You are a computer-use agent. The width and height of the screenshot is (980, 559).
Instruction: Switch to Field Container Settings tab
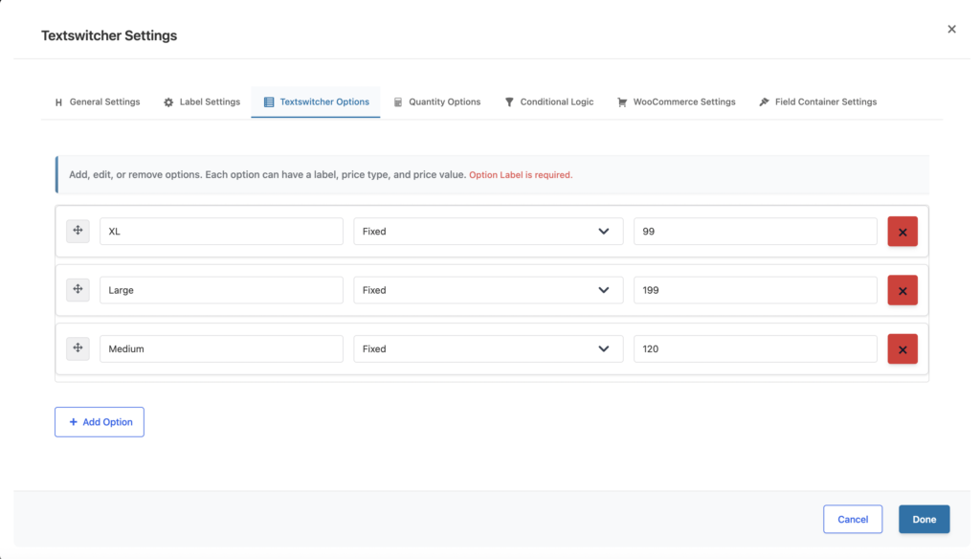(817, 102)
